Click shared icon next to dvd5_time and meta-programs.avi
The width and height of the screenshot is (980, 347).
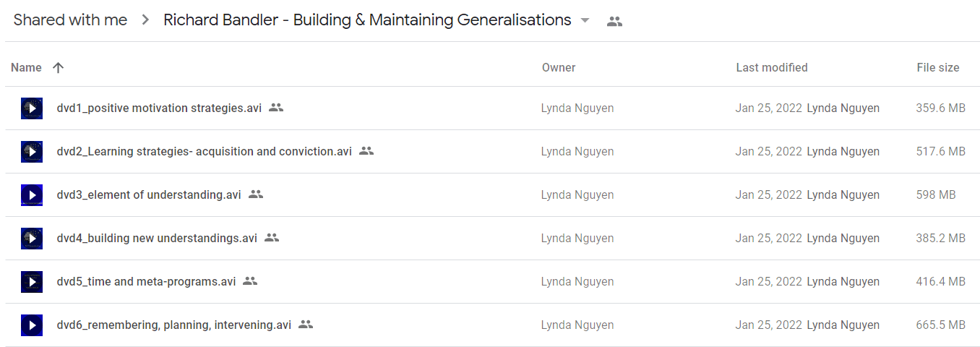250,281
